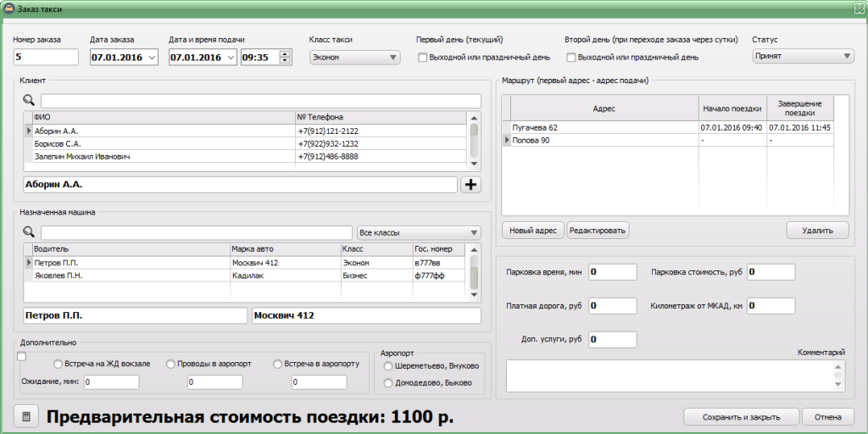Click the magnifier icon in Назначенная машина section
The width and height of the screenshot is (868, 434).
pyautogui.click(x=29, y=232)
